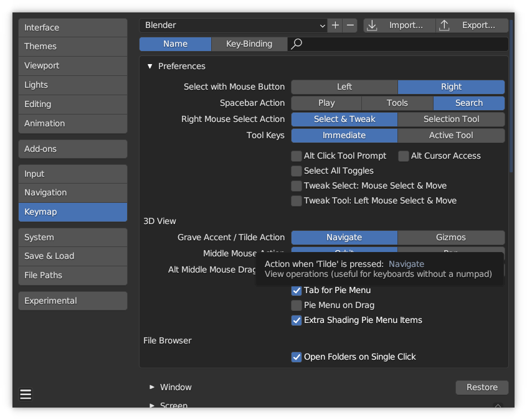527x420 pixels.
Task: Open the Add-ons preferences tab
Action: [x=73, y=149]
